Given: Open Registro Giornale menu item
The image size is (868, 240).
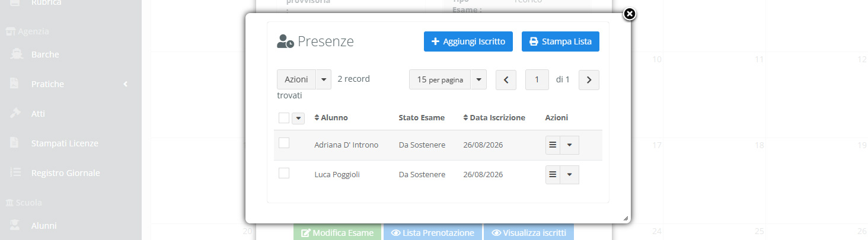Looking at the screenshot, I should 65,173.
